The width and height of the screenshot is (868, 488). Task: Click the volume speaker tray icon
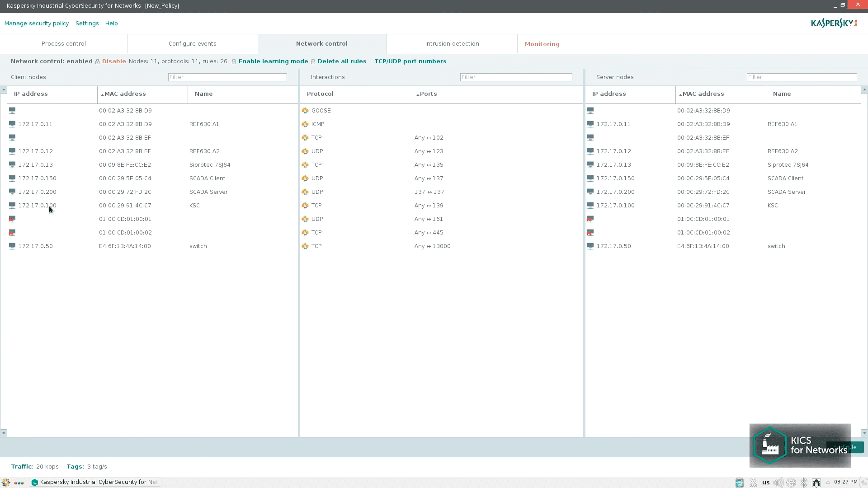click(x=778, y=483)
